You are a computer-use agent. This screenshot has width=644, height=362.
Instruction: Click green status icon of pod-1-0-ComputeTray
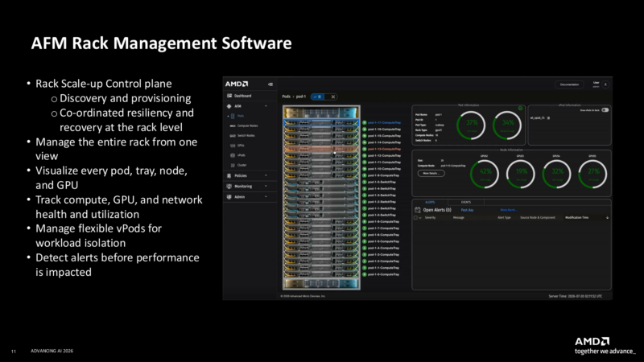pos(365,274)
